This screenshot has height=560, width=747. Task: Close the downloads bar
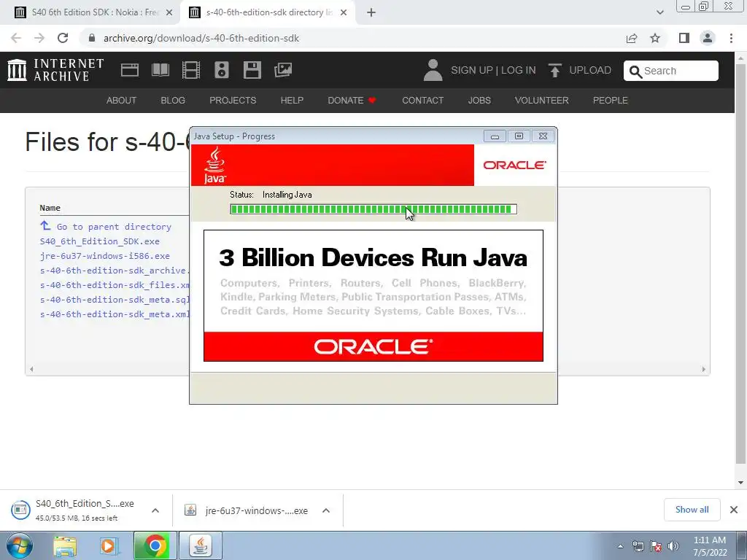tap(734, 510)
